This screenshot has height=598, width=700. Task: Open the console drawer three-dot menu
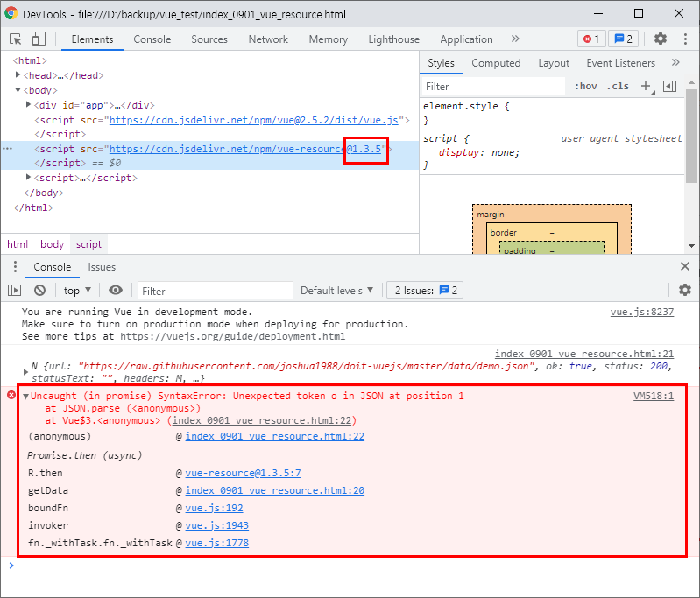coord(15,267)
